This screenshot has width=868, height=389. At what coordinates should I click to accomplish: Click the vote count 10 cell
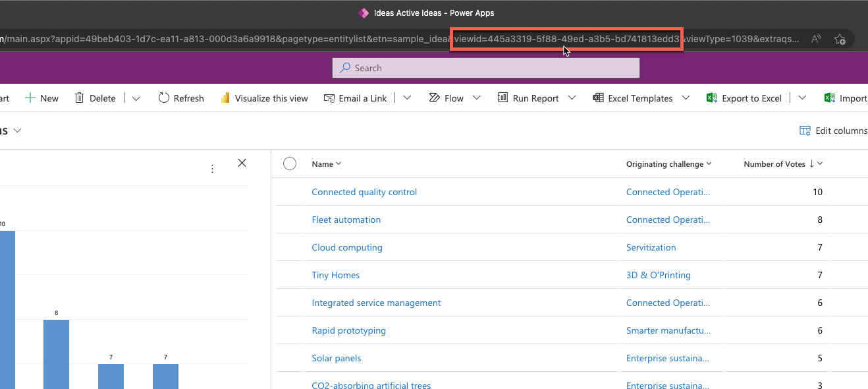click(x=818, y=192)
